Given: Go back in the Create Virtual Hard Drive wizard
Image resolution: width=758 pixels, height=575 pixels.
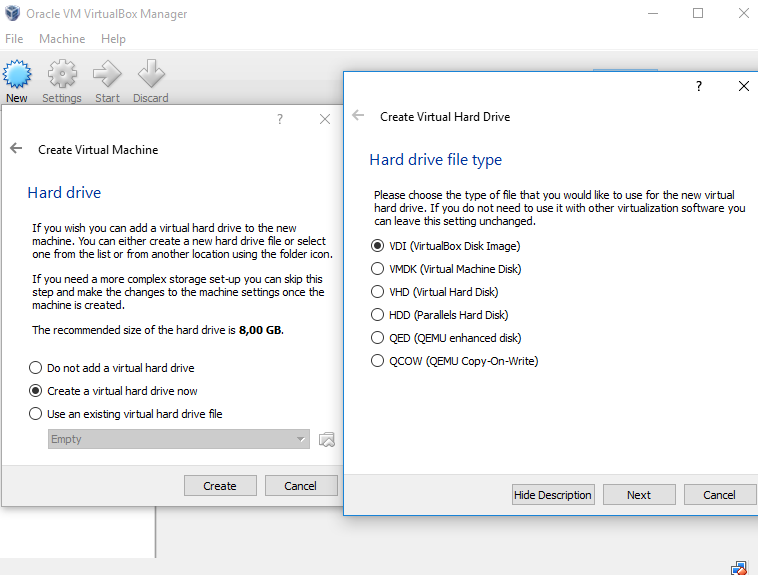Looking at the screenshot, I should (x=358, y=116).
